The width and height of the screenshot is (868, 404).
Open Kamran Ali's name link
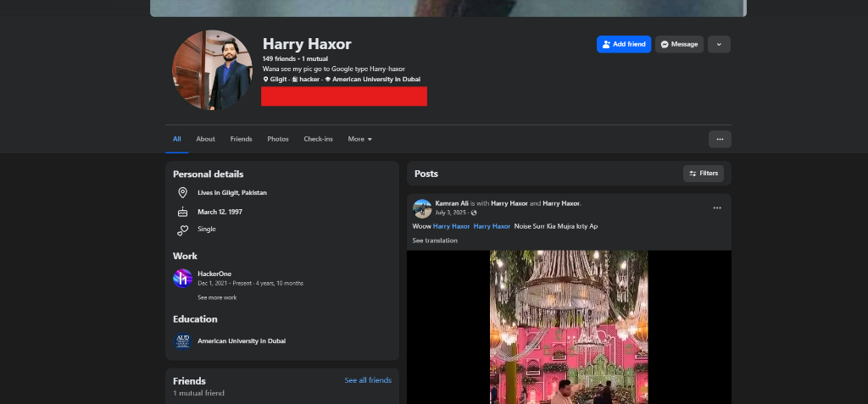pyautogui.click(x=452, y=203)
